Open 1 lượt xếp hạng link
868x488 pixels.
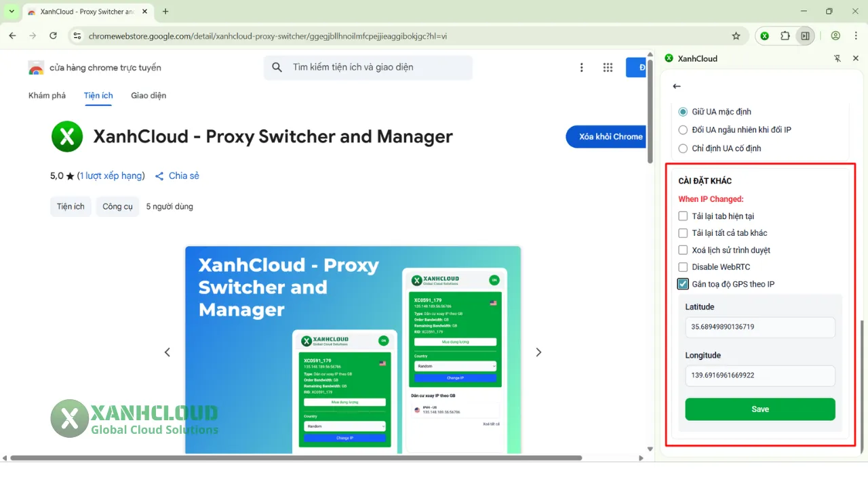click(x=111, y=176)
